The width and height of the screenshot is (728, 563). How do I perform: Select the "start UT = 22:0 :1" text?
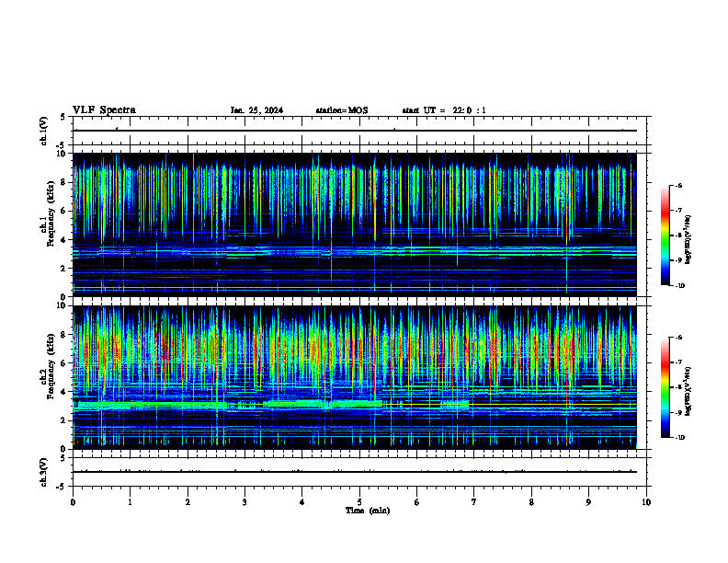(444, 110)
